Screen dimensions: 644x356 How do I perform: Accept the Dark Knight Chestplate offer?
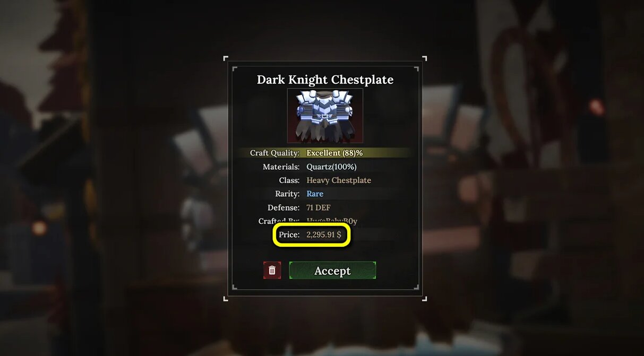click(332, 271)
